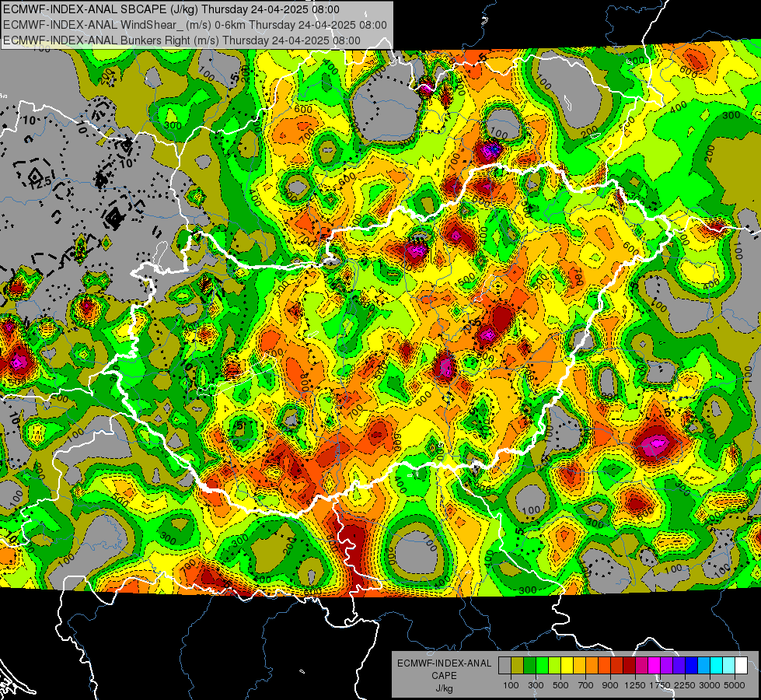
Task: Click the CAPE label in legend
Action: (x=444, y=676)
